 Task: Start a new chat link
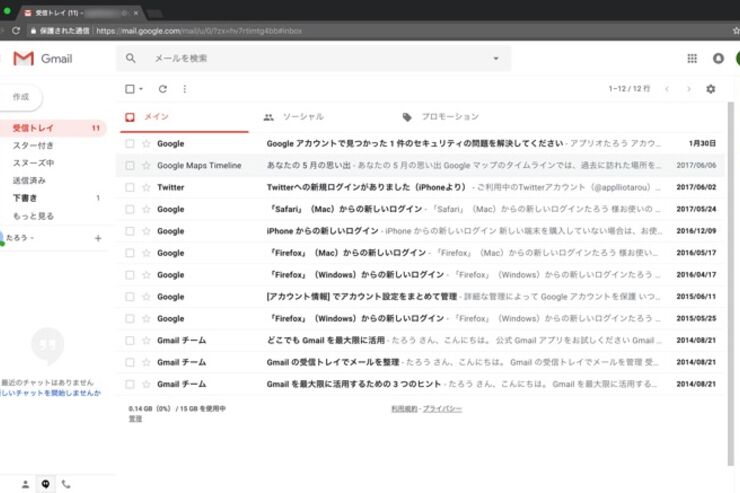pos(51,393)
